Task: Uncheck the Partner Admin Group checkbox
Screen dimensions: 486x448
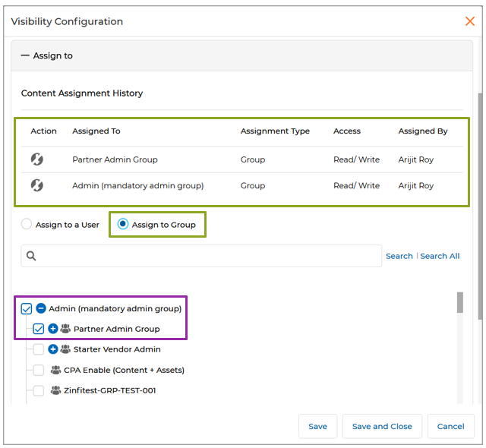Action: [39, 329]
